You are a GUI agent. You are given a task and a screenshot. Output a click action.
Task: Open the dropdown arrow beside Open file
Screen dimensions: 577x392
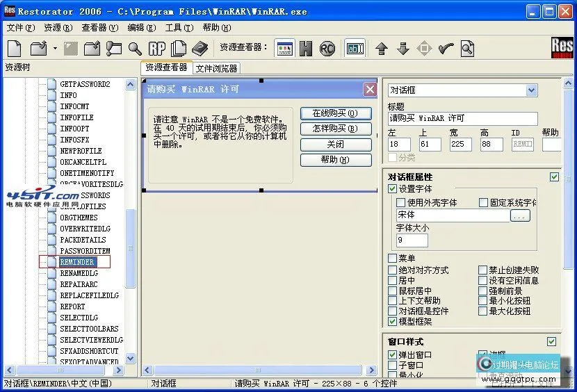55,48
